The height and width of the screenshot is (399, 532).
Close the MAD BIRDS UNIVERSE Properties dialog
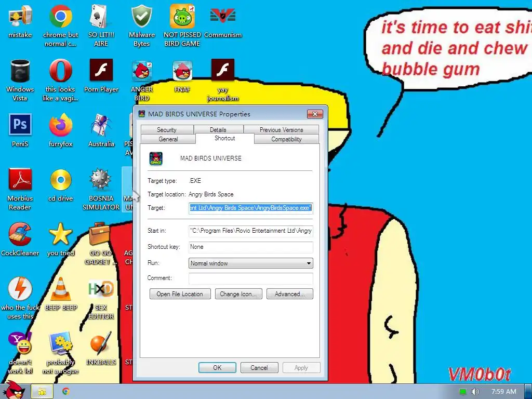(315, 114)
